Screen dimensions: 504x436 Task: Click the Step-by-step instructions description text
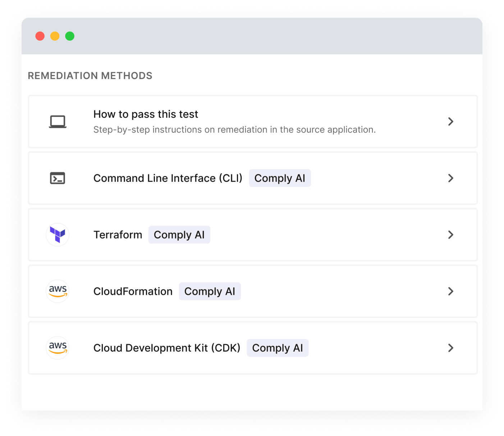(234, 130)
